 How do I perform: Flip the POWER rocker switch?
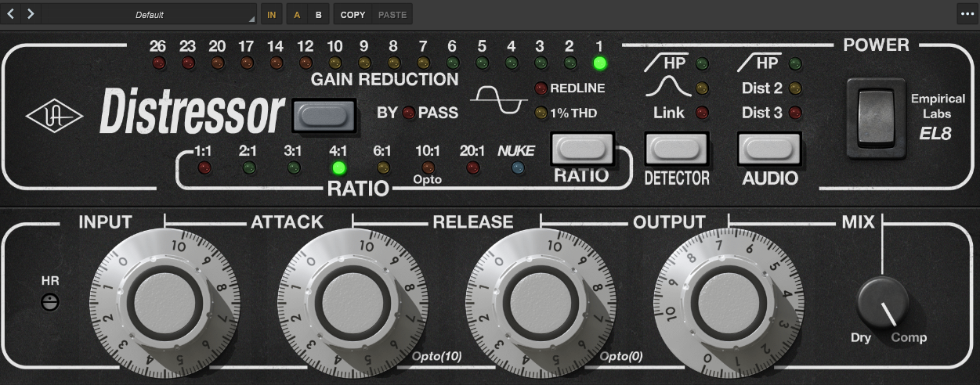[x=874, y=117]
